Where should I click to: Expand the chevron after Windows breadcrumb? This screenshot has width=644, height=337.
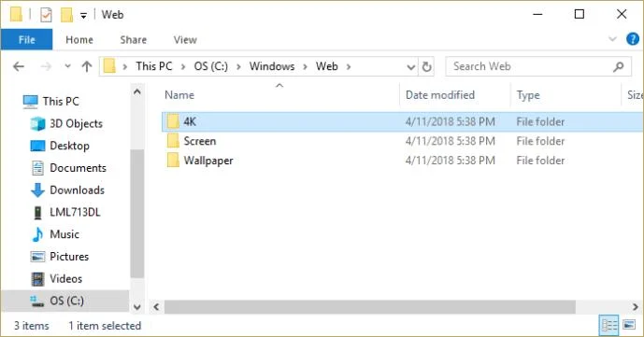coord(305,67)
